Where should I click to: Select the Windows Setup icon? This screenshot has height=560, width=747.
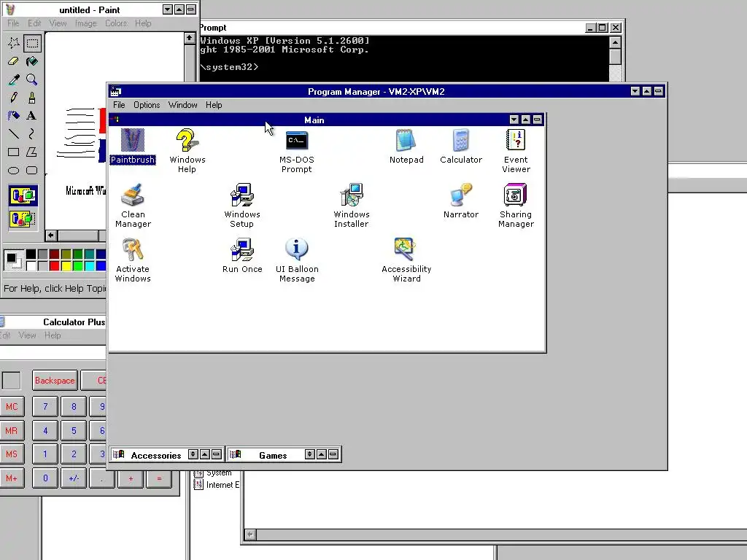coord(242,205)
